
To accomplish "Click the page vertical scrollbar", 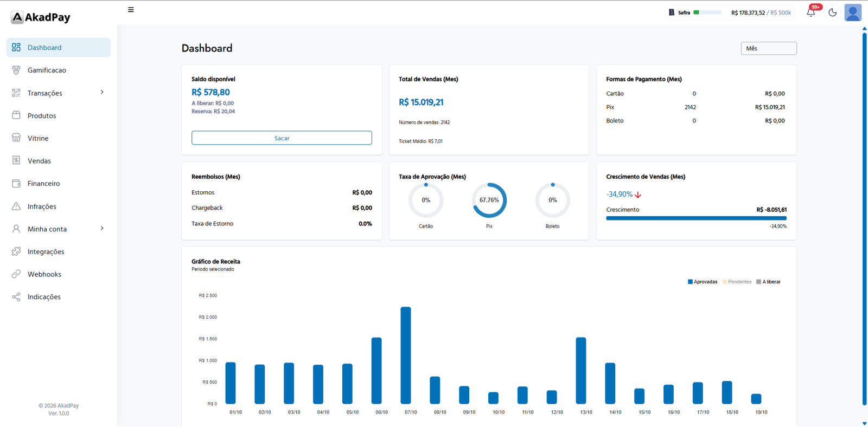I will click(x=864, y=219).
